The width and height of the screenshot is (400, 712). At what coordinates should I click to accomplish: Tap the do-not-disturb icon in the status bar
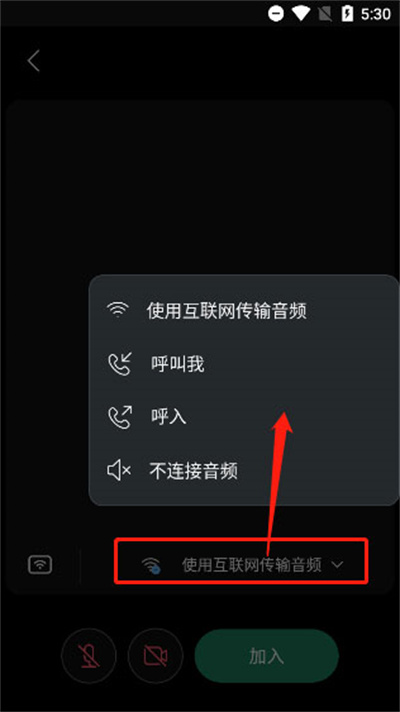pyautogui.click(x=276, y=14)
